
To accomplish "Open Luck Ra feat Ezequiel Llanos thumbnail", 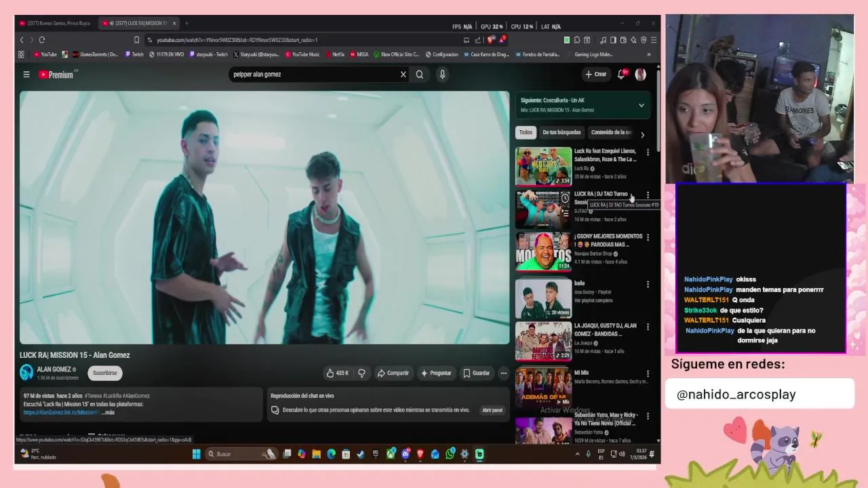I will click(543, 166).
